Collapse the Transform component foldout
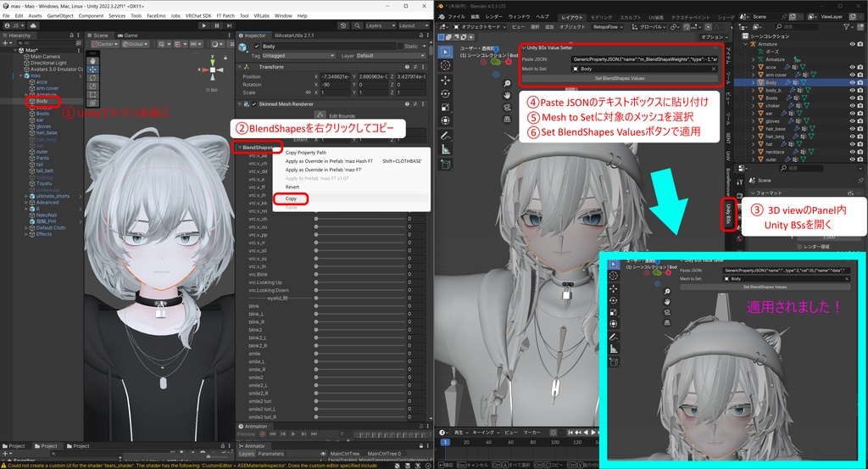This screenshot has width=868, height=469. point(240,66)
